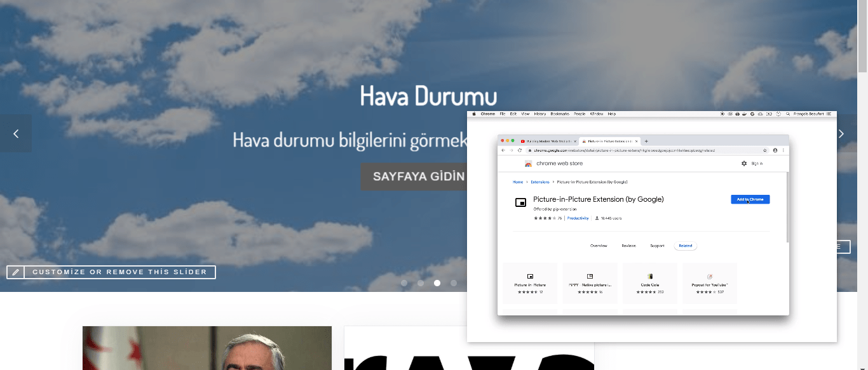This screenshot has width=868, height=370.
Task: Click the back arrow in overlay Chrome toolbar
Action: [x=503, y=150]
